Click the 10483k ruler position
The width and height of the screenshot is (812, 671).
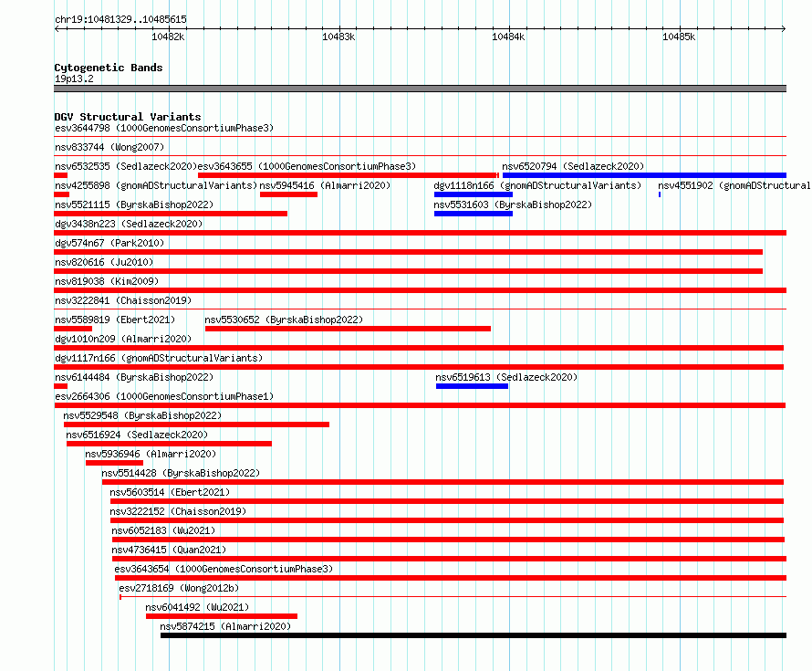coord(338,37)
